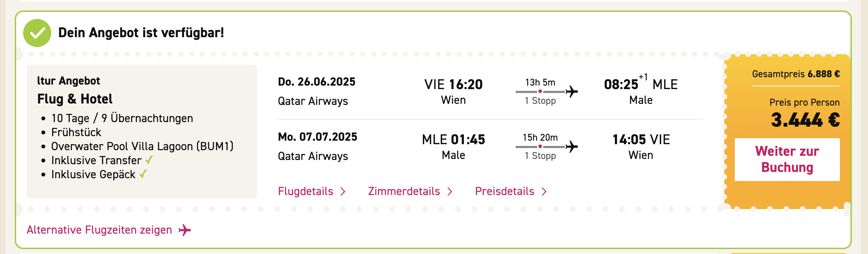Click the 3.444 € price per person
868x254 pixels.
pos(805,120)
